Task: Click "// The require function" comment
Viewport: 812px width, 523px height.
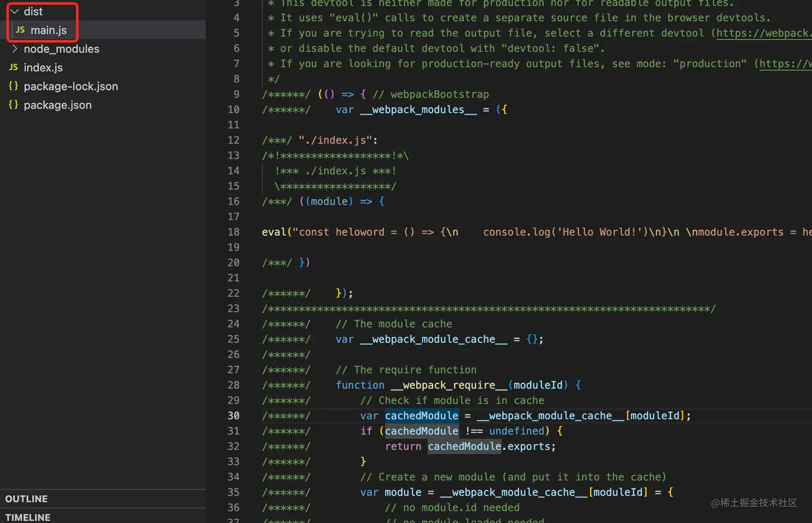Action: pos(406,370)
